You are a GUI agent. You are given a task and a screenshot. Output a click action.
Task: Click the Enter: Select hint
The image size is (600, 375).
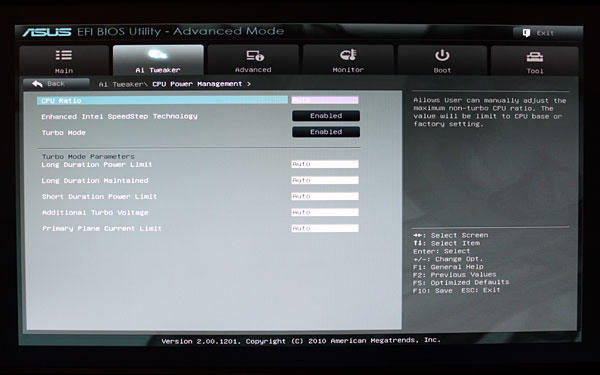tap(441, 251)
